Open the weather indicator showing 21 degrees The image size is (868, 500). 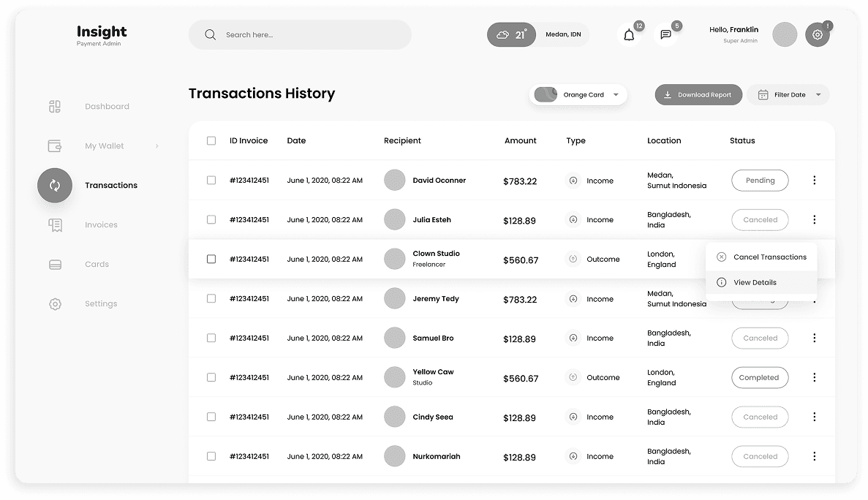click(511, 34)
